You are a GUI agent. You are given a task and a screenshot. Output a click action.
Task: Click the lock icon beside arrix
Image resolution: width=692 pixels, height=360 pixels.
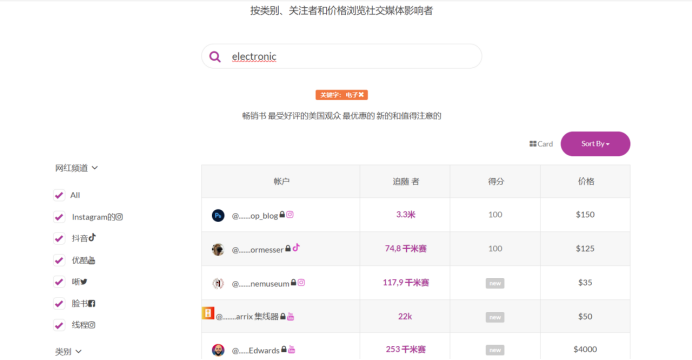tap(283, 316)
